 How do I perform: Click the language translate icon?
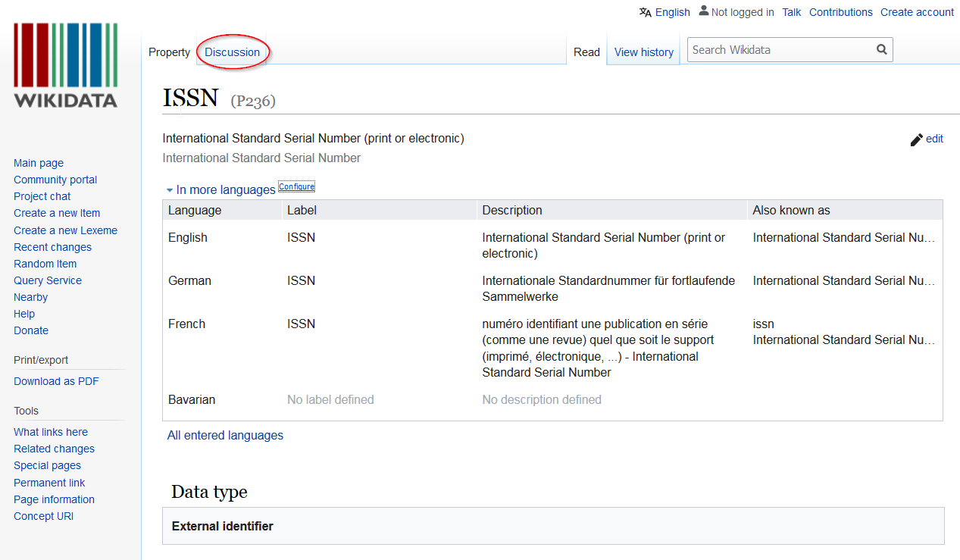(x=646, y=12)
